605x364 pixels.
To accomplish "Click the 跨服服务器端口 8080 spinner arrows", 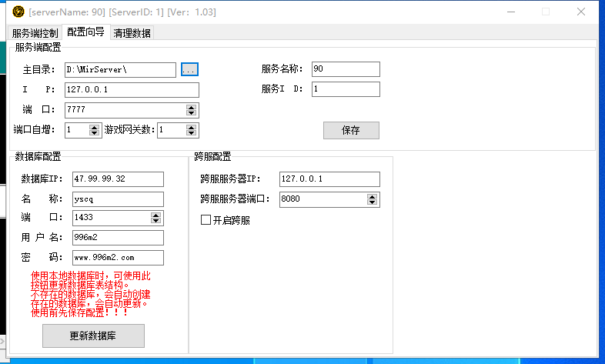I will (373, 199).
